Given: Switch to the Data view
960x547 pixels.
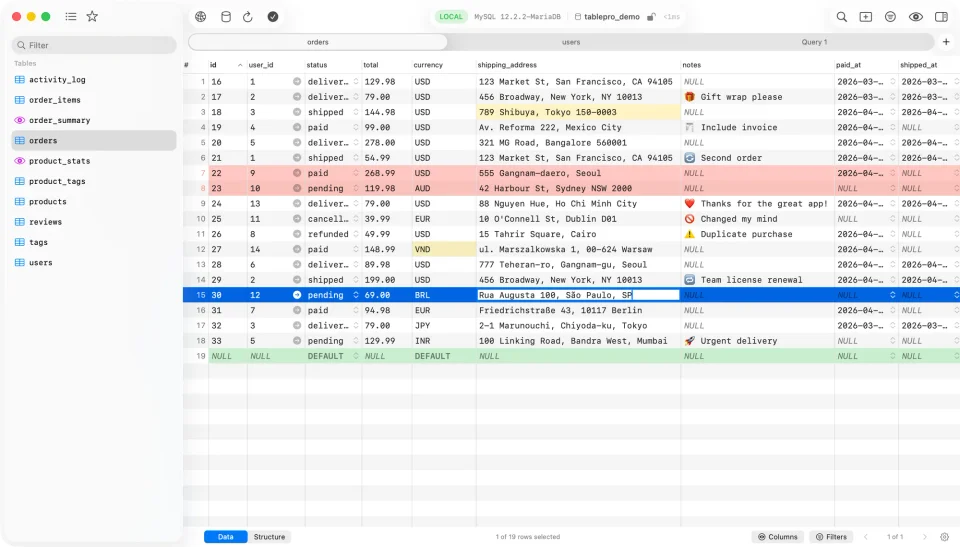Looking at the screenshot, I should point(225,537).
